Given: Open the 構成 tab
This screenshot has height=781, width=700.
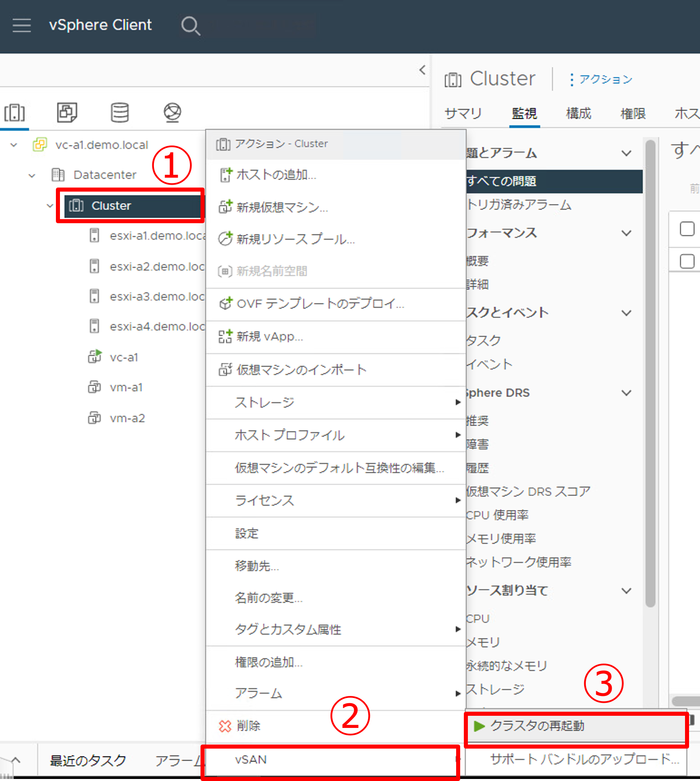Looking at the screenshot, I should coord(578,113).
